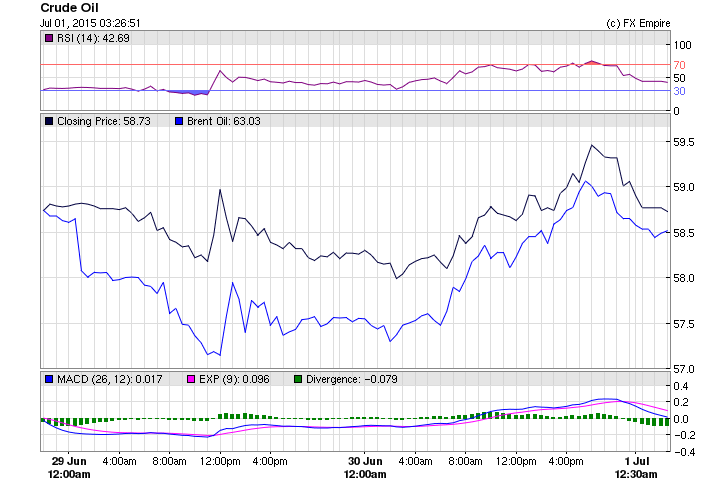The width and height of the screenshot is (710, 487).
Task: Click the '1 Jul 12:30am' time label
Action: tap(636, 468)
